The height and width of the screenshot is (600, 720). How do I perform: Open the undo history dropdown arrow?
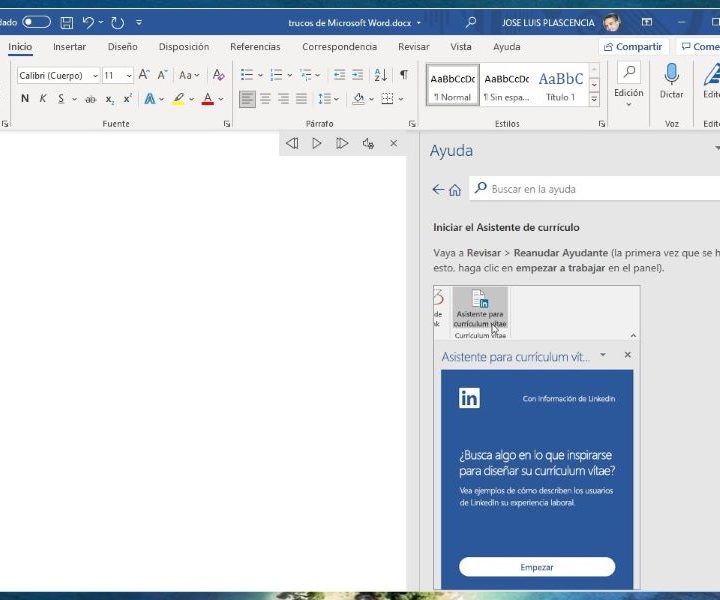pos(101,22)
